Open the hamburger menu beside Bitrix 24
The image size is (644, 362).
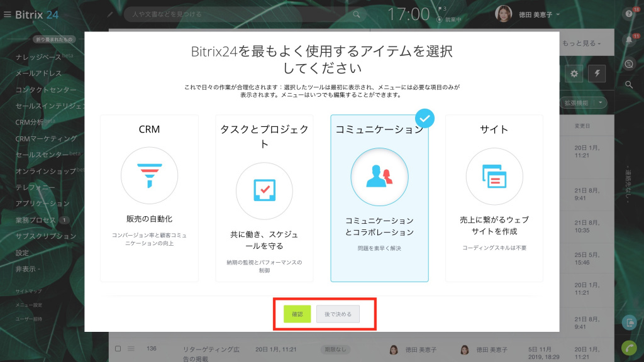pos(7,14)
